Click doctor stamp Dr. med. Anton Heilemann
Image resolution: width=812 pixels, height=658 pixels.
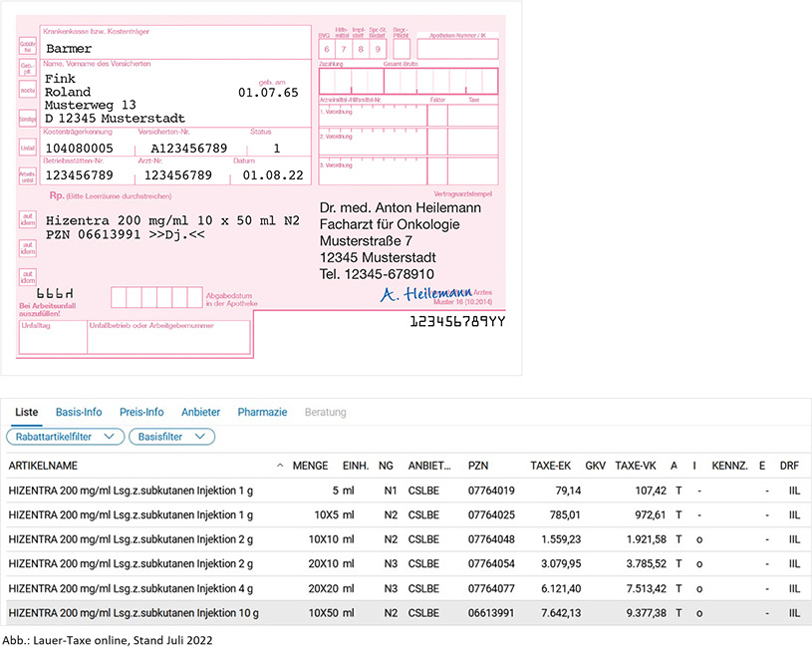coord(401,207)
